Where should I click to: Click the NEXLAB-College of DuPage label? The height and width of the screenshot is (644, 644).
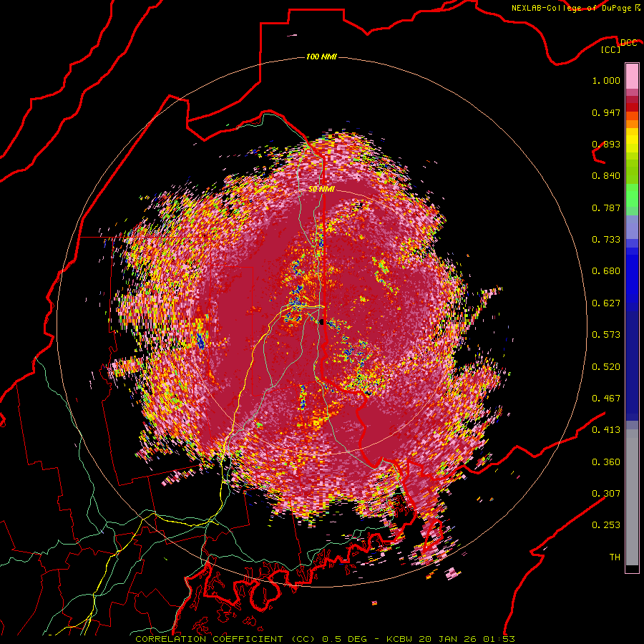575,8
